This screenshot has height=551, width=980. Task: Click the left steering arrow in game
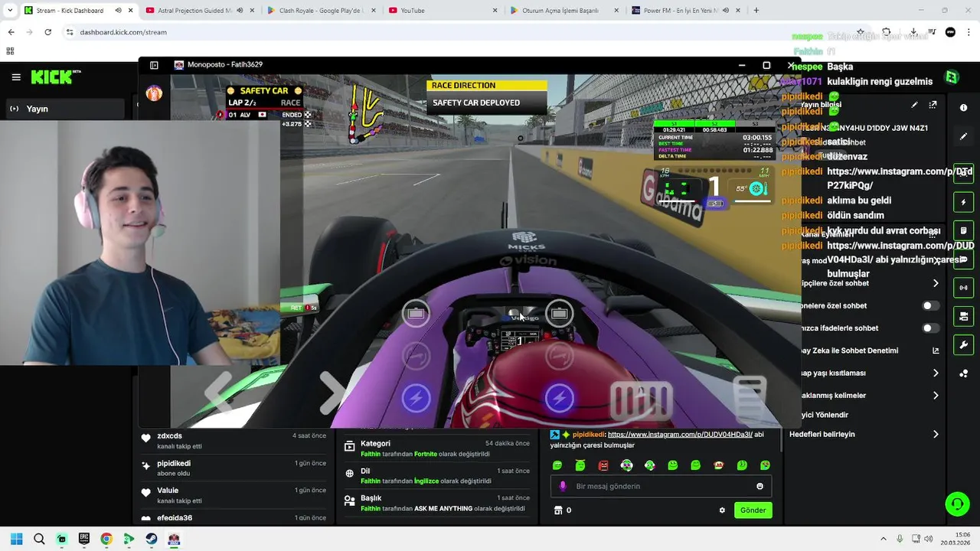[219, 393]
